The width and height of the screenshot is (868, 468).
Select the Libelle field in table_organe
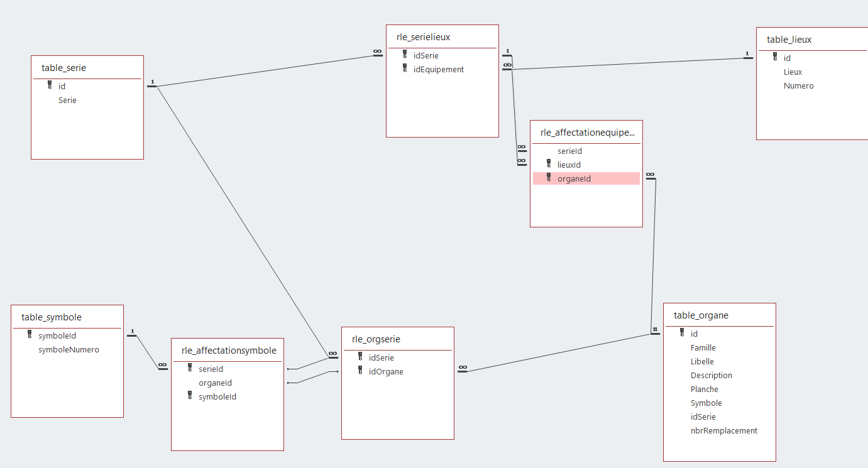(x=702, y=361)
